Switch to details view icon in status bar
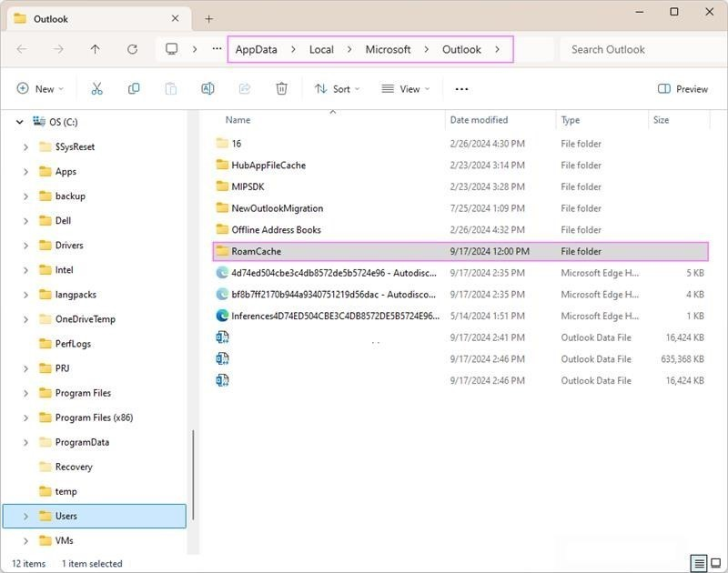Viewport: 728px width, 573px height. (x=699, y=563)
